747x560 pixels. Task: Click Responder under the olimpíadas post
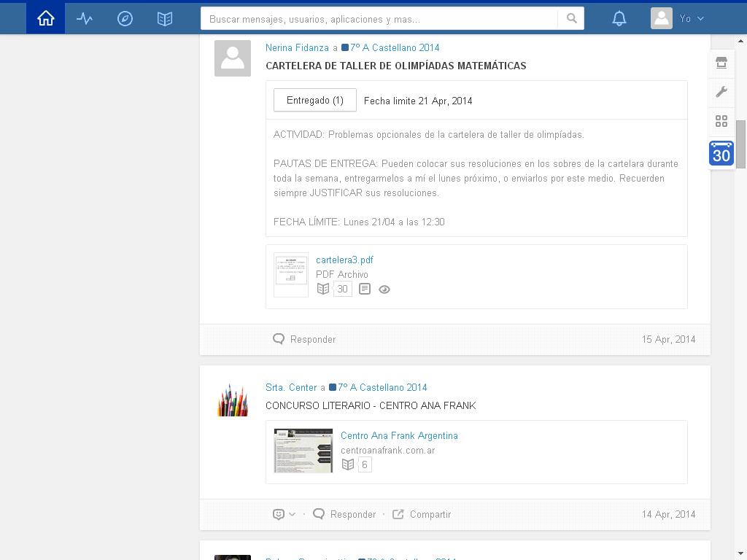click(313, 340)
